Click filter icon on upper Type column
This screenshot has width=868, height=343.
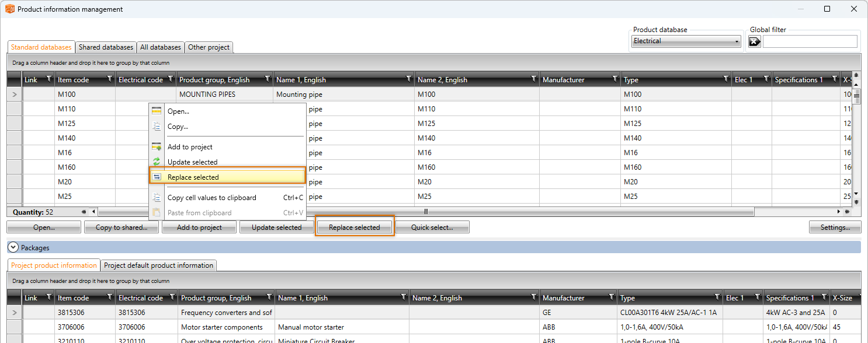click(726, 79)
